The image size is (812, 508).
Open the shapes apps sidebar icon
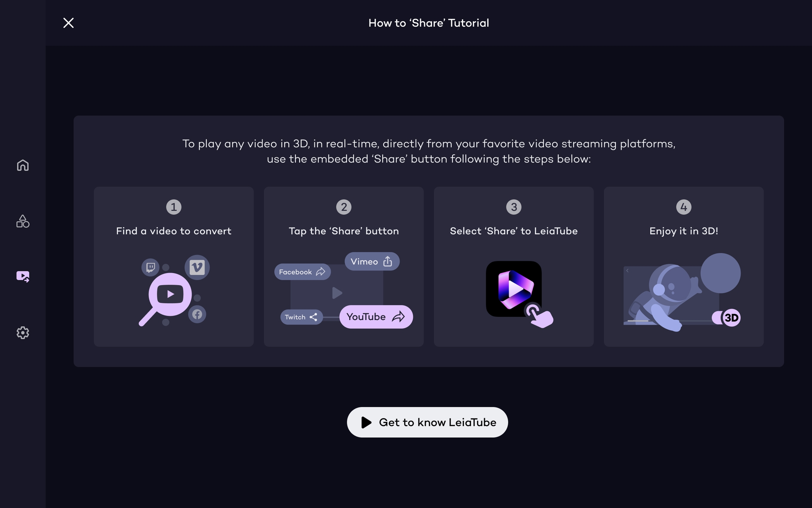coord(23,221)
